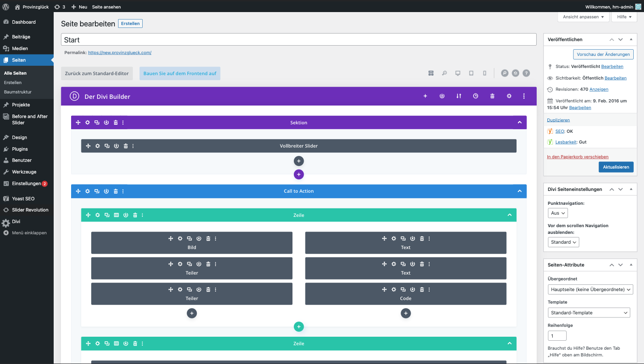The image size is (644, 364).
Task: Delete the Code module via trash icon
Action: pyautogui.click(x=422, y=290)
